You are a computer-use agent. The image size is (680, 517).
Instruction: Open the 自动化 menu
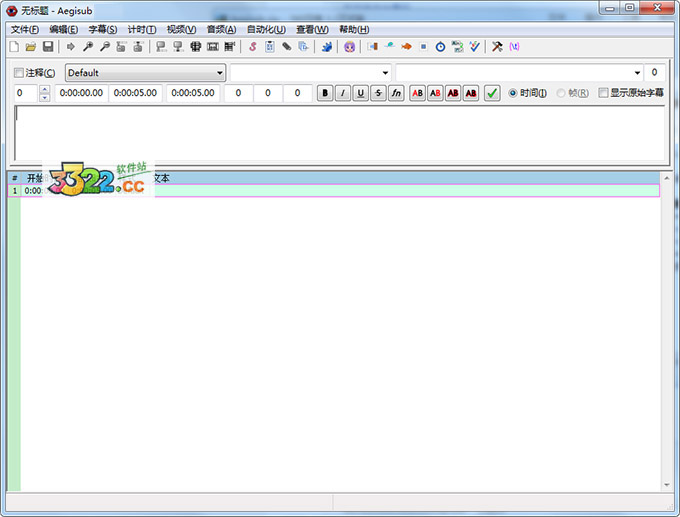pyautogui.click(x=266, y=29)
